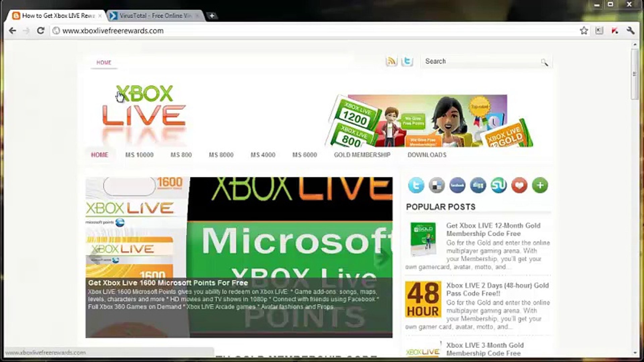This screenshot has width=644, height=362.
Task: Select the StumbleUpon share icon
Action: pos(499,185)
